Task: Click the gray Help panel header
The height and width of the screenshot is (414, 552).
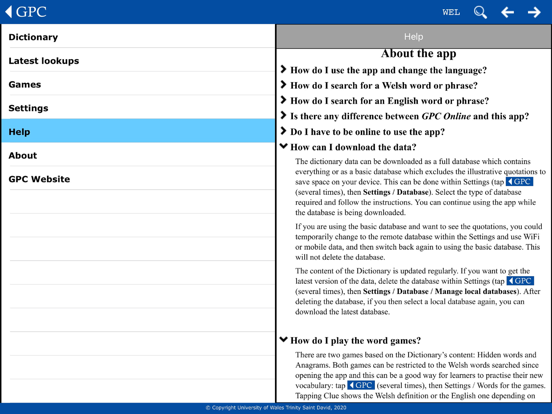Action: tap(414, 37)
